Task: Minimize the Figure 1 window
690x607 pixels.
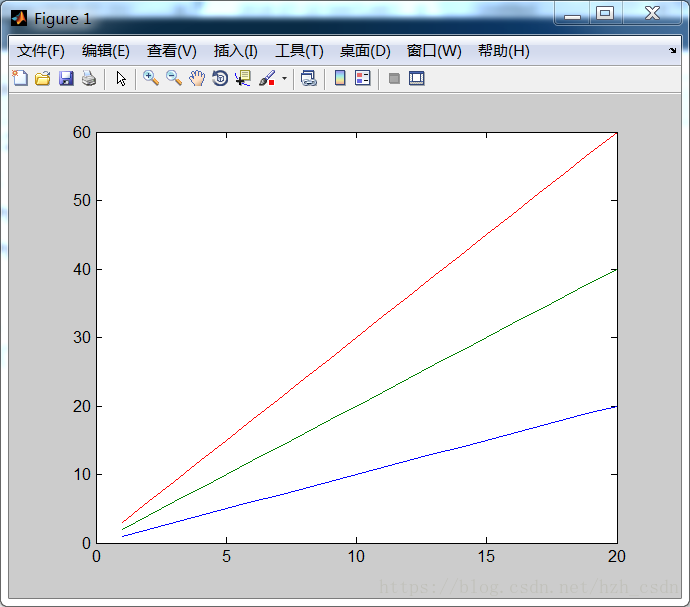Action: pyautogui.click(x=572, y=14)
